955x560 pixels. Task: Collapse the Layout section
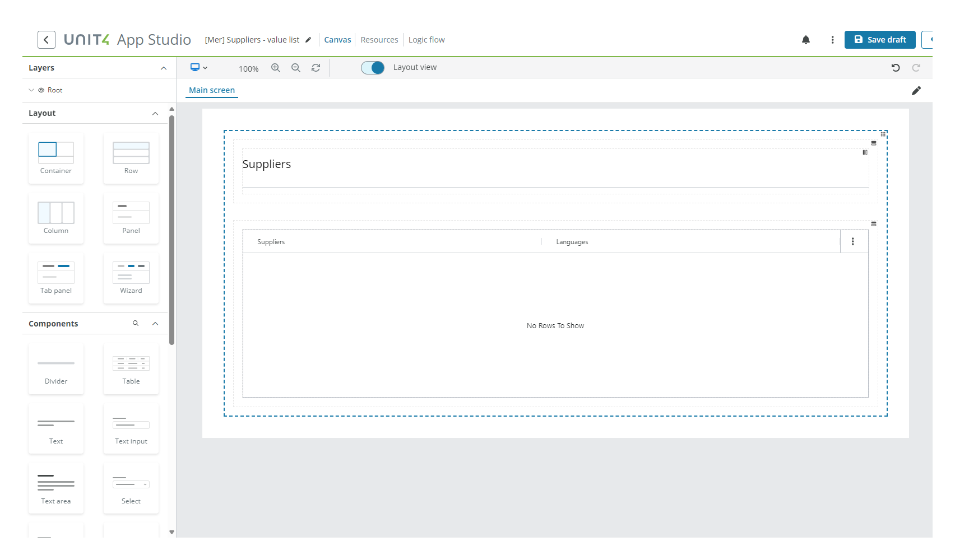tap(155, 113)
